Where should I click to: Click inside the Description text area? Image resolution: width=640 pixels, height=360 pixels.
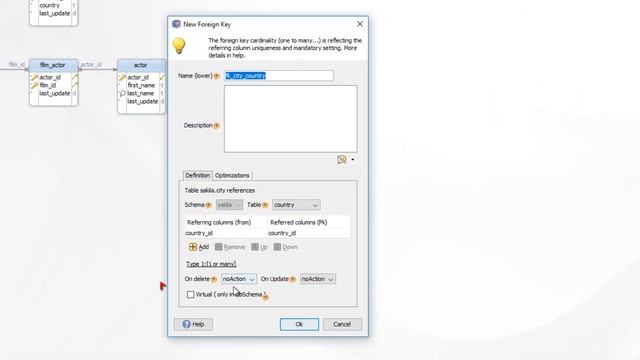[x=291, y=119]
